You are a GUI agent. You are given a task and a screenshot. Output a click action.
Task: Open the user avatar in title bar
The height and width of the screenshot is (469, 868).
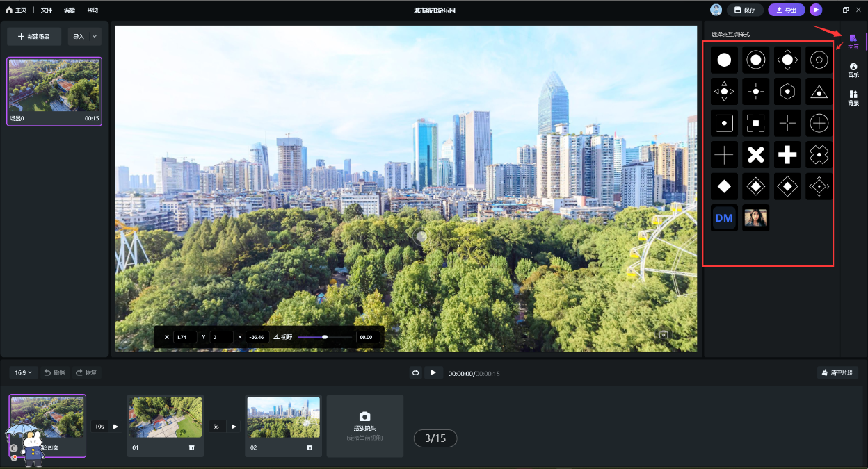pos(716,10)
